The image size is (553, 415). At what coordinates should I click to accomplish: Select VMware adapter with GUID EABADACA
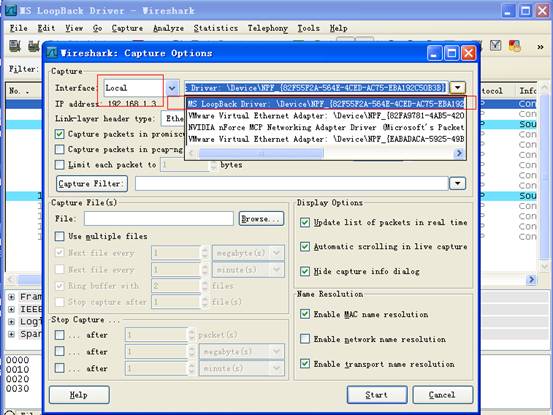[x=326, y=139]
